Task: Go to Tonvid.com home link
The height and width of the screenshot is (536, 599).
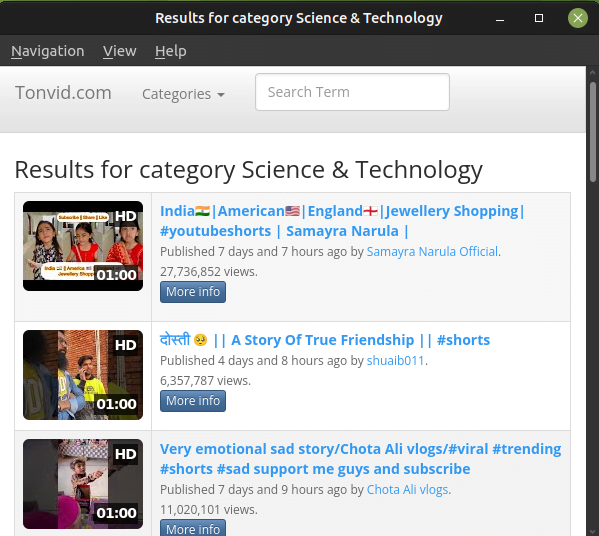Action: point(63,93)
